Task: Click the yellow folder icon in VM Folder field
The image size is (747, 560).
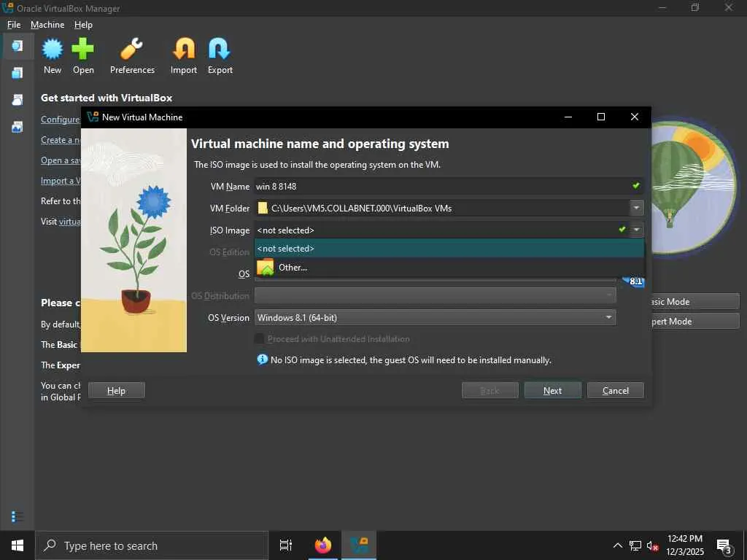Action: click(x=263, y=208)
